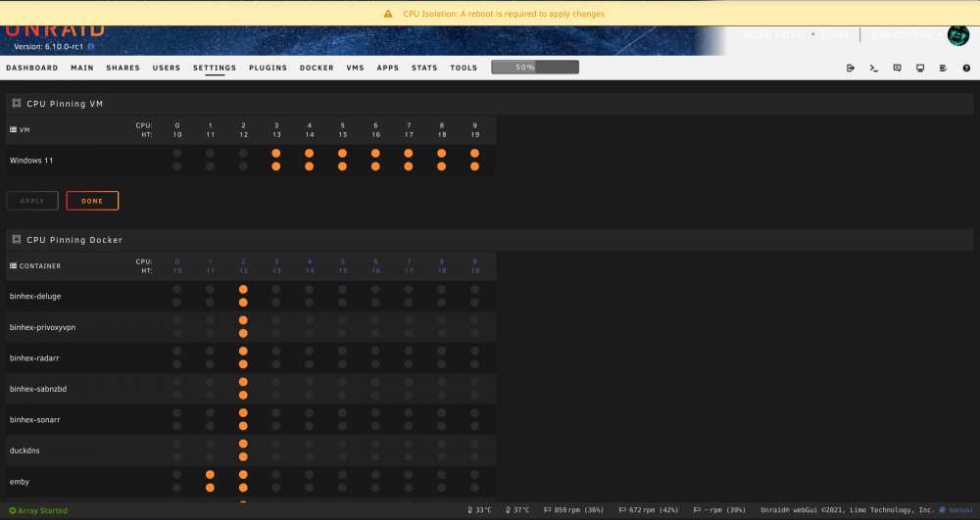Click the 50% progress bar in navigation
Image resolution: width=980 pixels, height=520 pixels.
(535, 67)
